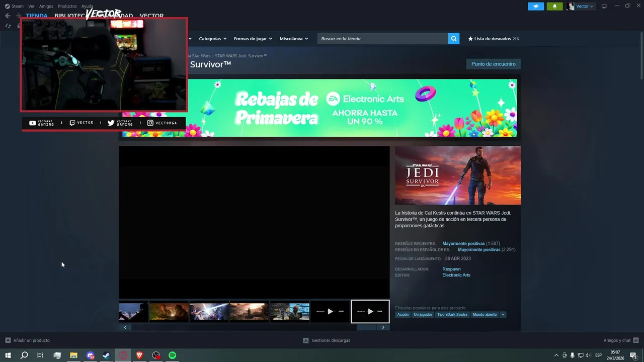Select the first screenshot thumbnail in the strip

tap(133, 312)
